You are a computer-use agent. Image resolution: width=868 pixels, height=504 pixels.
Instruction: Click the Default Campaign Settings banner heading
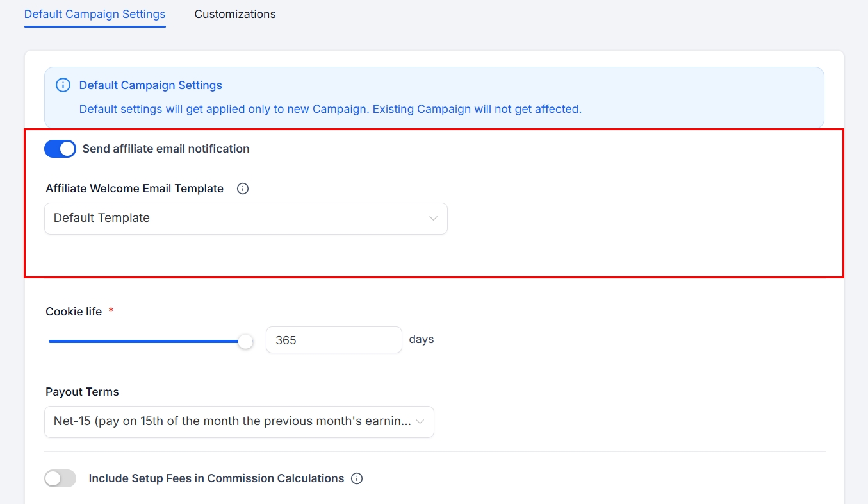151,85
